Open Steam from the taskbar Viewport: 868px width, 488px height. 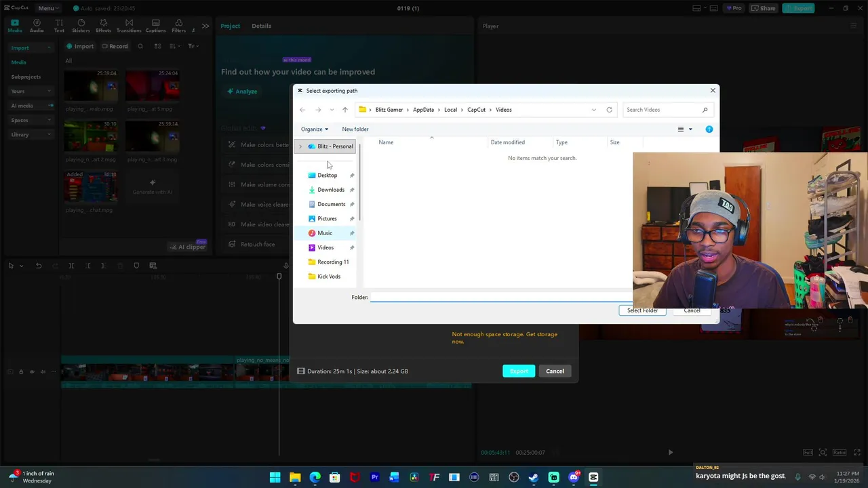(x=534, y=477)
